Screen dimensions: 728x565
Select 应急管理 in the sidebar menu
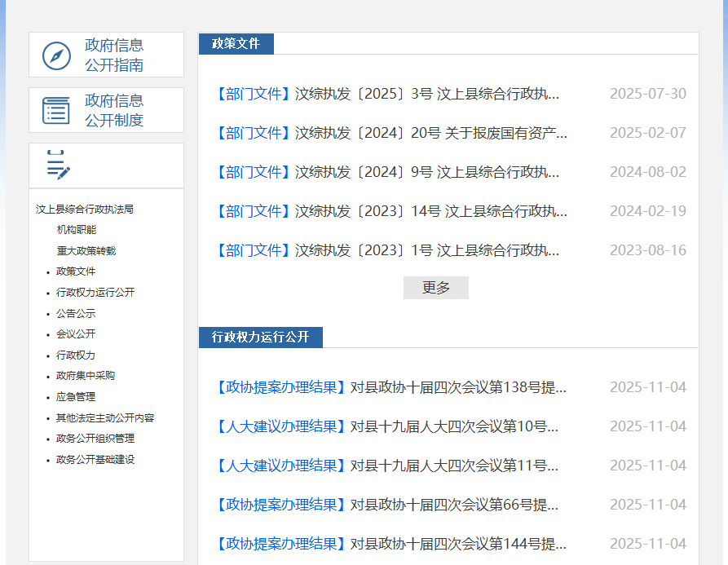click(x=76, y=397)
